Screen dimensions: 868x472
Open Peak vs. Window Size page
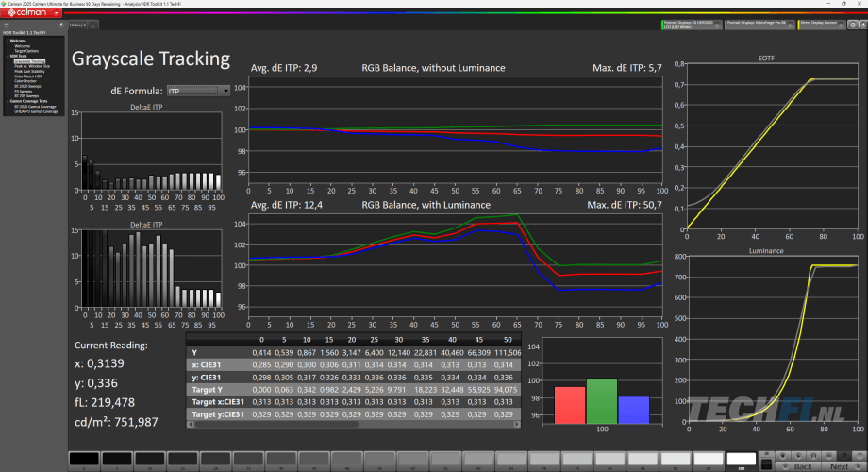pyautogui.click(x=31, y=66)
